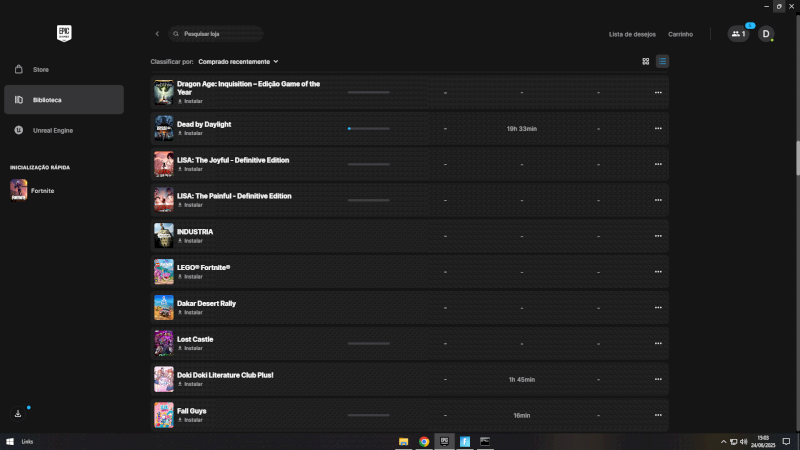800x450 pixels.
Task: Click the Lost Castle game title
Action: click(195, 339)
